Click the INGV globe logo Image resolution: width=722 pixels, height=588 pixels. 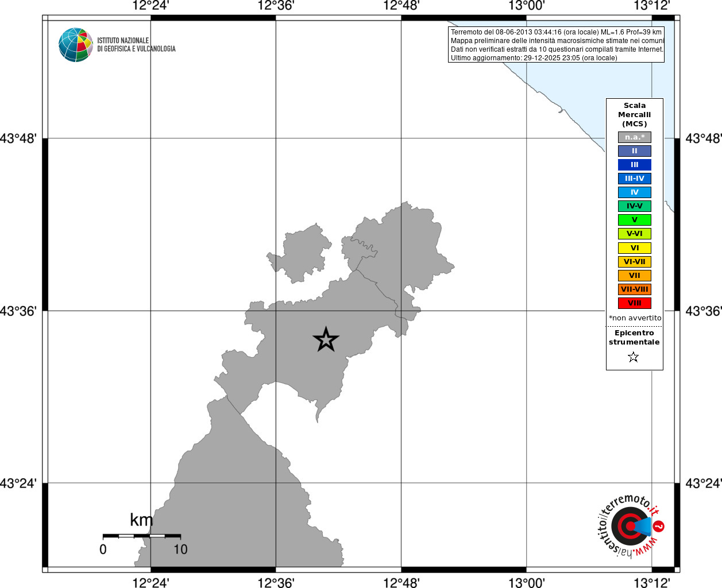pos(76,45)
